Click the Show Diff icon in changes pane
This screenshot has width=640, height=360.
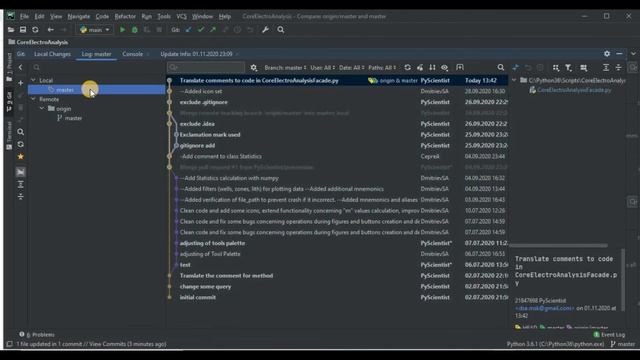coord(516,68)
